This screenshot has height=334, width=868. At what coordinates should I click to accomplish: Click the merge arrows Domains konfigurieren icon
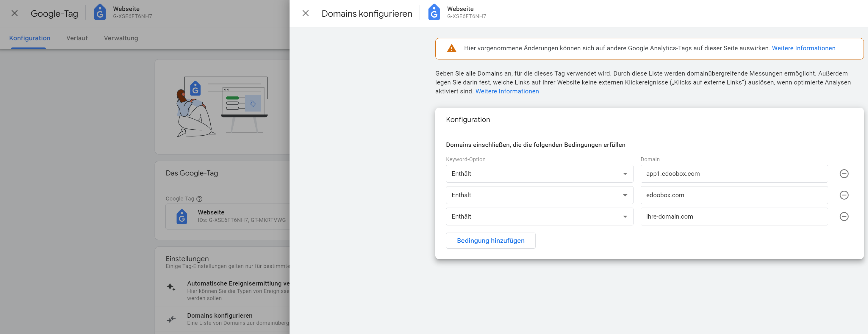pyautogui.click(x=171, y=319)
